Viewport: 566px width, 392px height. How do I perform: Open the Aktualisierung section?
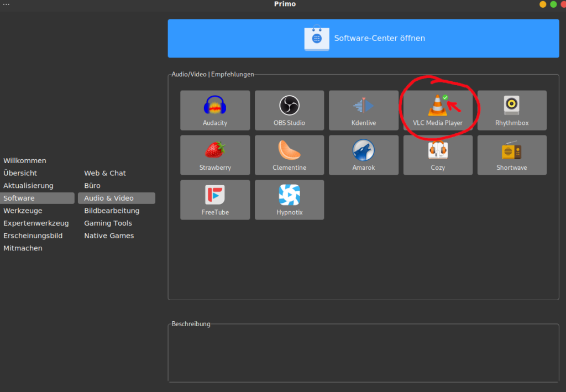(28, 186)
